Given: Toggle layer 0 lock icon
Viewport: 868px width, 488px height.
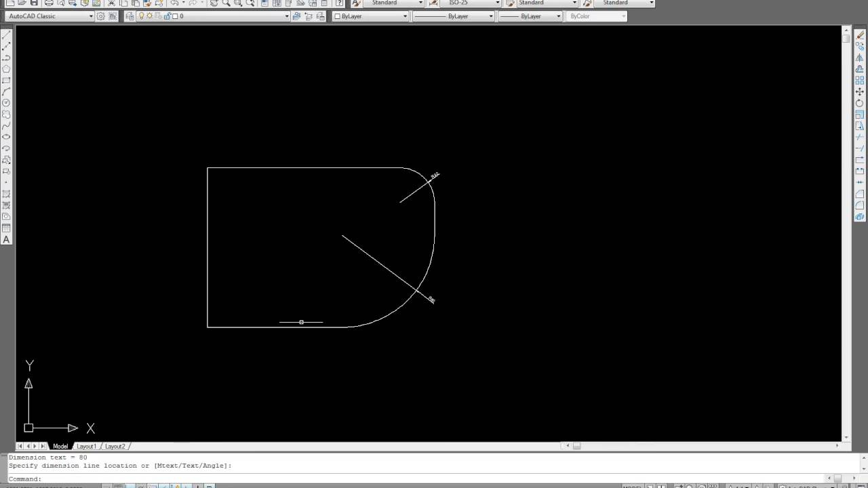Looking at the screenshot, I should pos(165,16).
